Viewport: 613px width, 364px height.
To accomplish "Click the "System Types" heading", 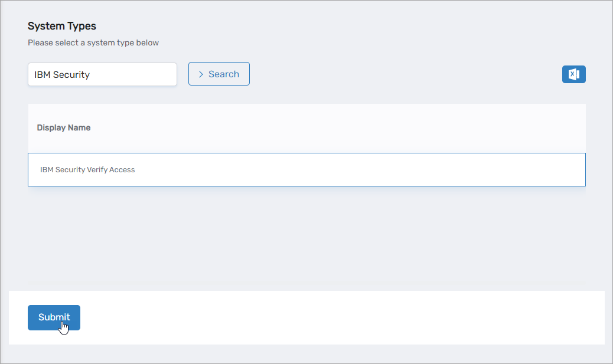I will tap(62, 26).
